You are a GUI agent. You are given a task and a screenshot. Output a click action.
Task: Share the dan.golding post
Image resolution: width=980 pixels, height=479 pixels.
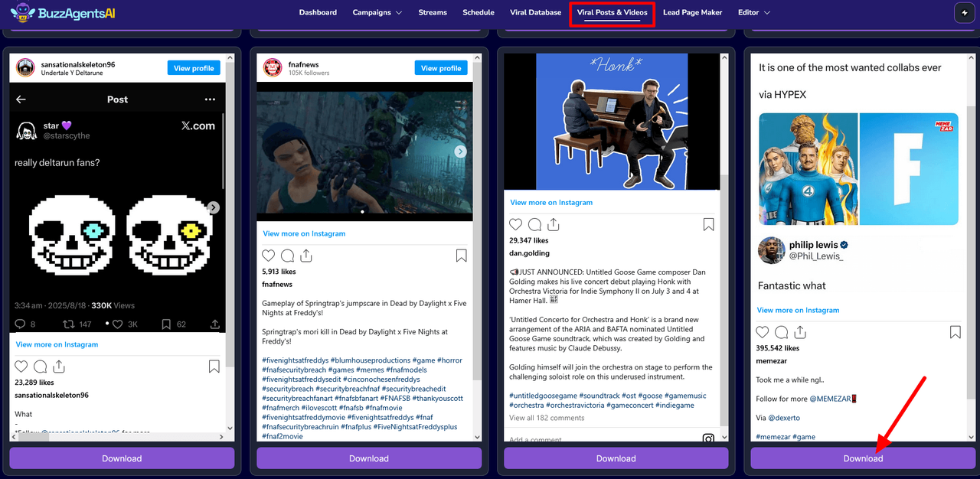click(553, 225)
